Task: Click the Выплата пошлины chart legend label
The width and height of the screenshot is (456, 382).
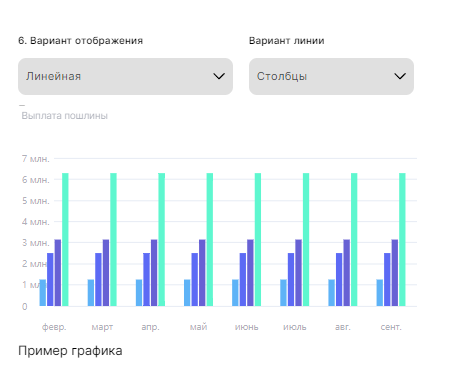Action: pos(65,116)
